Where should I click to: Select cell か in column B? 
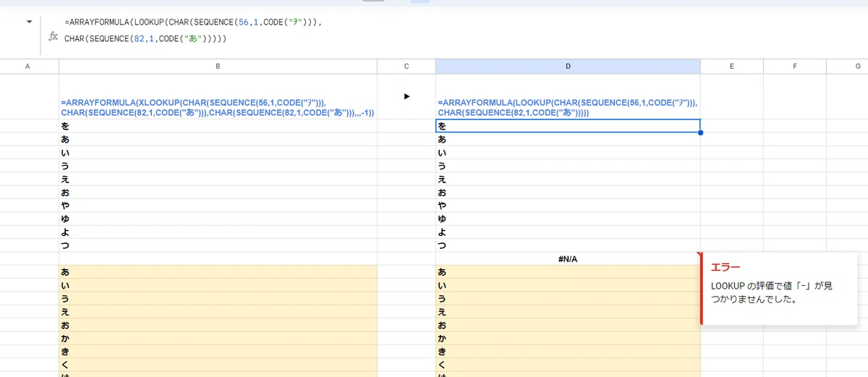tap(218, 338)
